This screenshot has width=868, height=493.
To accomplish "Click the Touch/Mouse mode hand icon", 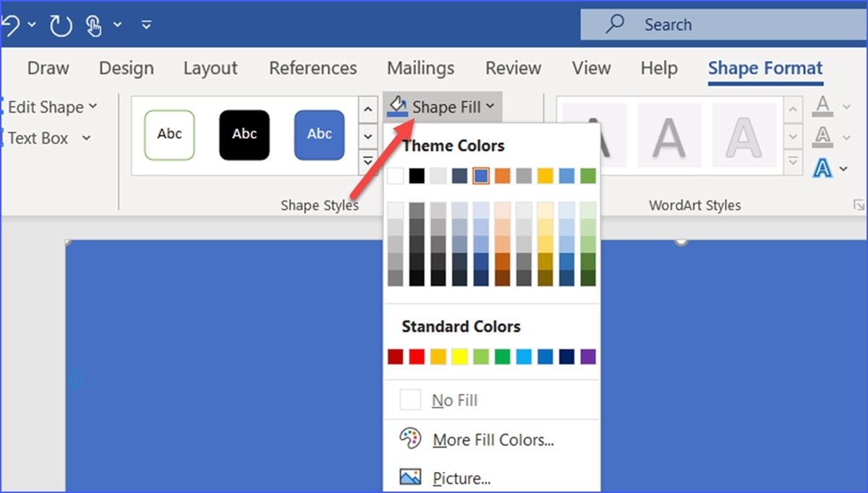I will pyautogui.click(x=93, y=25).
